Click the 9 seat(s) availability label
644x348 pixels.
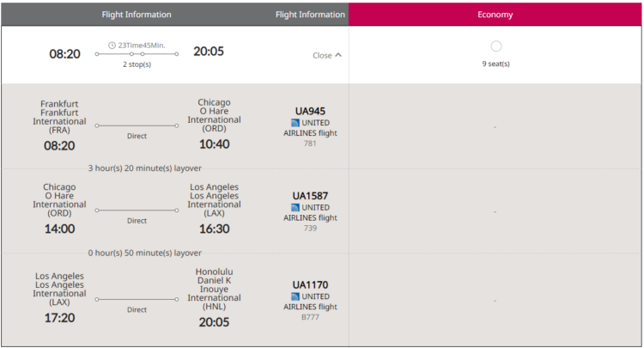click(495, 64)
